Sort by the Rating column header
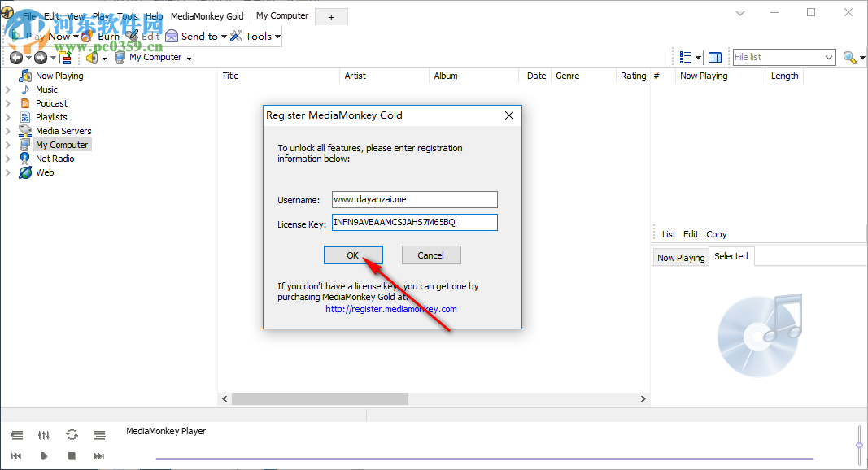Screen dimensions: 868x470 633,76
